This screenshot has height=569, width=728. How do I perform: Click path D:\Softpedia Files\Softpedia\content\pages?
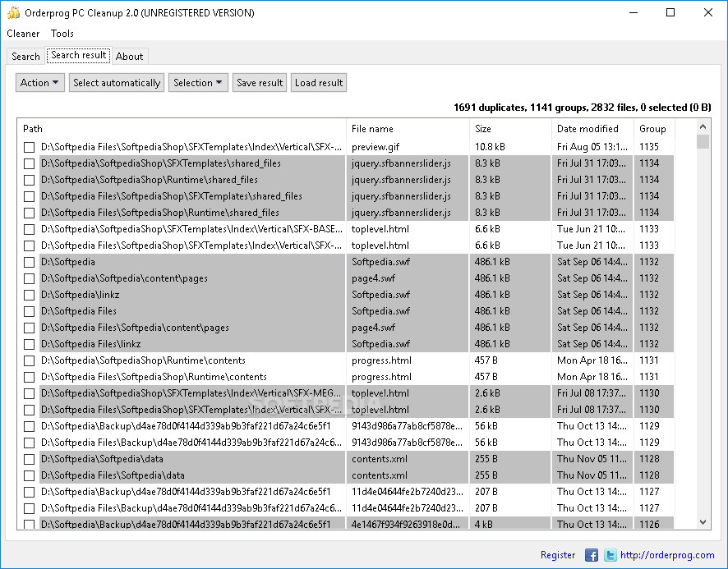pos(135,328)
